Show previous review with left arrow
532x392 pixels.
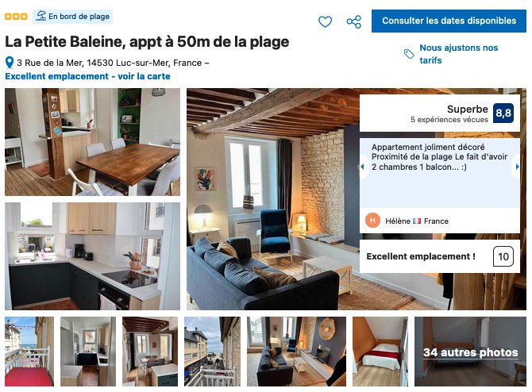click(x=362, y=167)
